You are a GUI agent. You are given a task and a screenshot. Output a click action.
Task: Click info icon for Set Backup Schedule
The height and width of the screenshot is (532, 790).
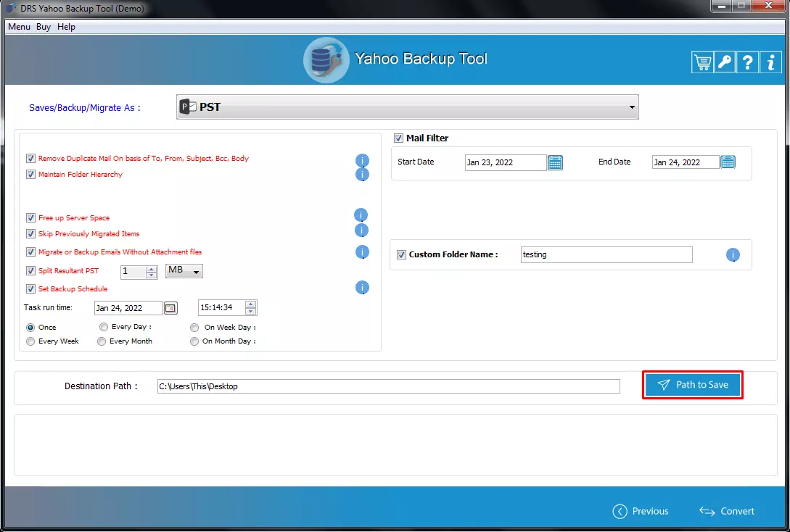click(x=362, y=288)
